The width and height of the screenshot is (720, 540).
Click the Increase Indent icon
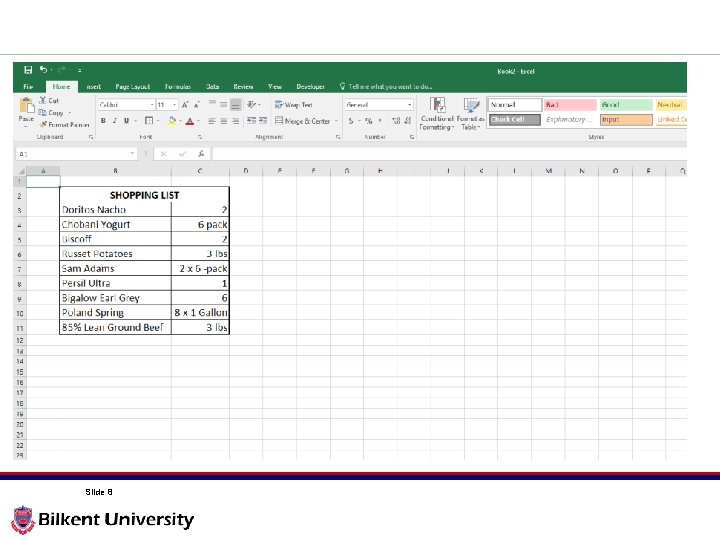point(263,121)
